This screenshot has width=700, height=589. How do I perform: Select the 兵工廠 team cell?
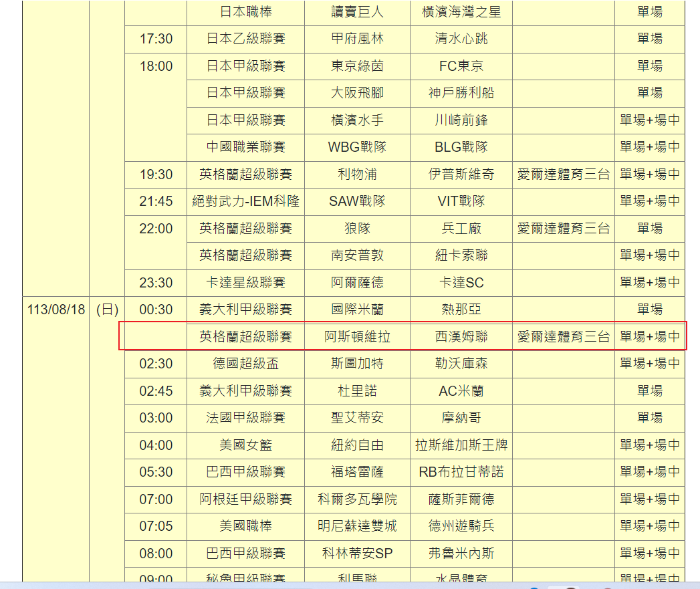click(461, 229)
